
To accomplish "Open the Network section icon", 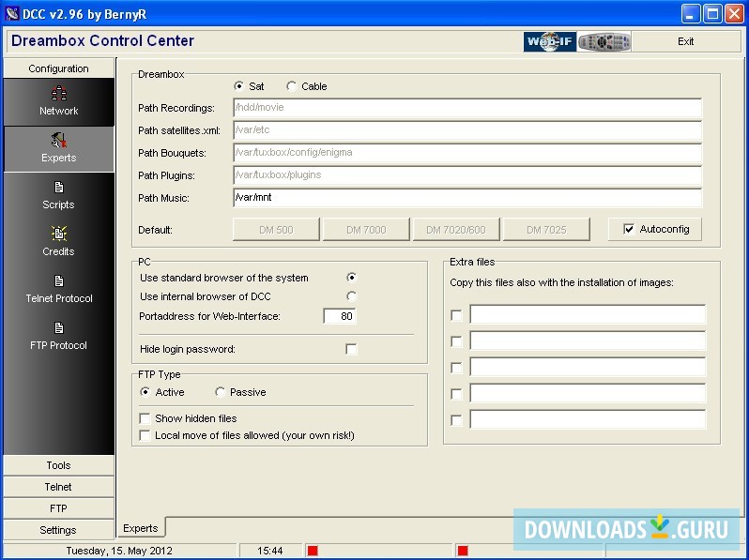I will [x=58, y=95].
